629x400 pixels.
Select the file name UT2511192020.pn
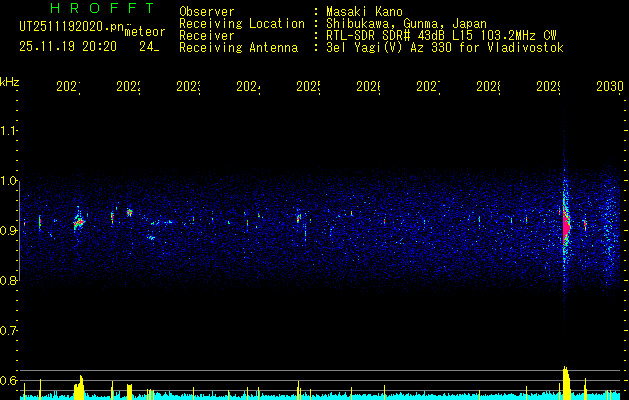(72, 27)
